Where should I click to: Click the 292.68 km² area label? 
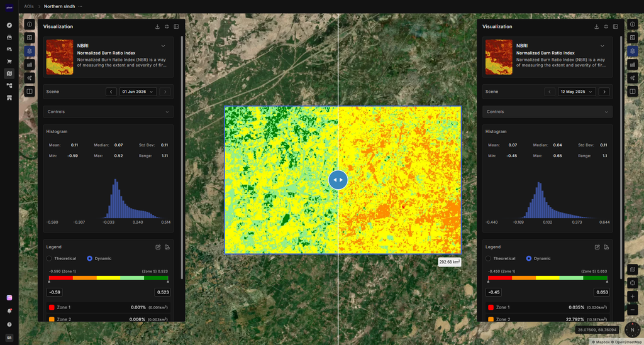(449, 261)
